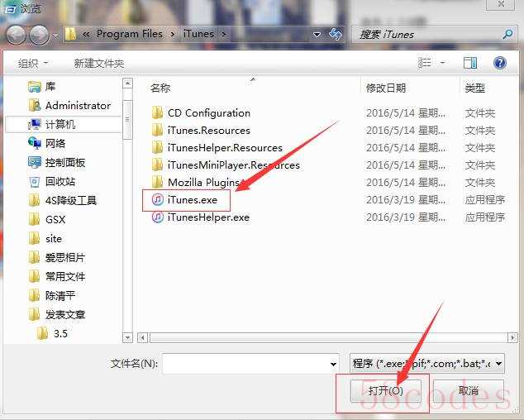524x420 pixels.
Task: Open the 文件名 dropdown arrow
Action: [334, 364]
